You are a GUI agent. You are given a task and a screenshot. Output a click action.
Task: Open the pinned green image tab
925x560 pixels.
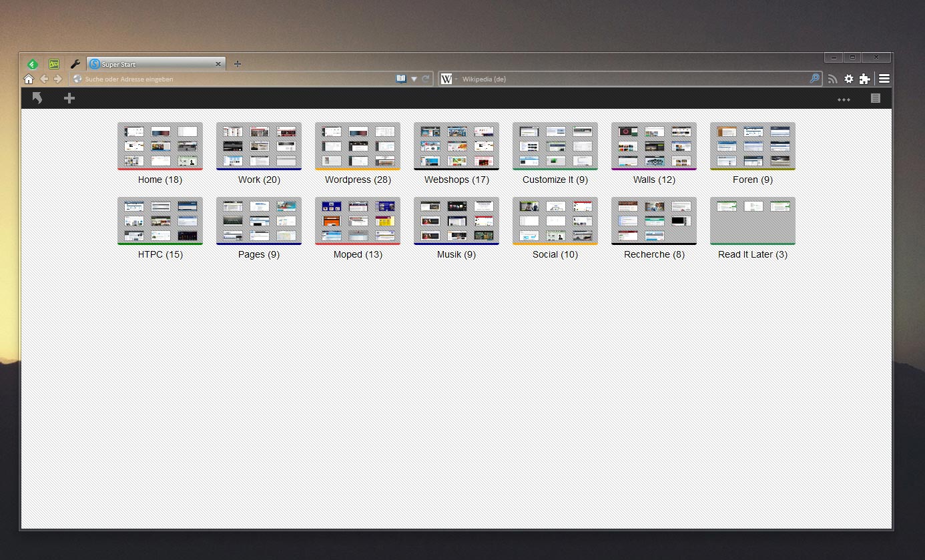(x=54, y=64)
